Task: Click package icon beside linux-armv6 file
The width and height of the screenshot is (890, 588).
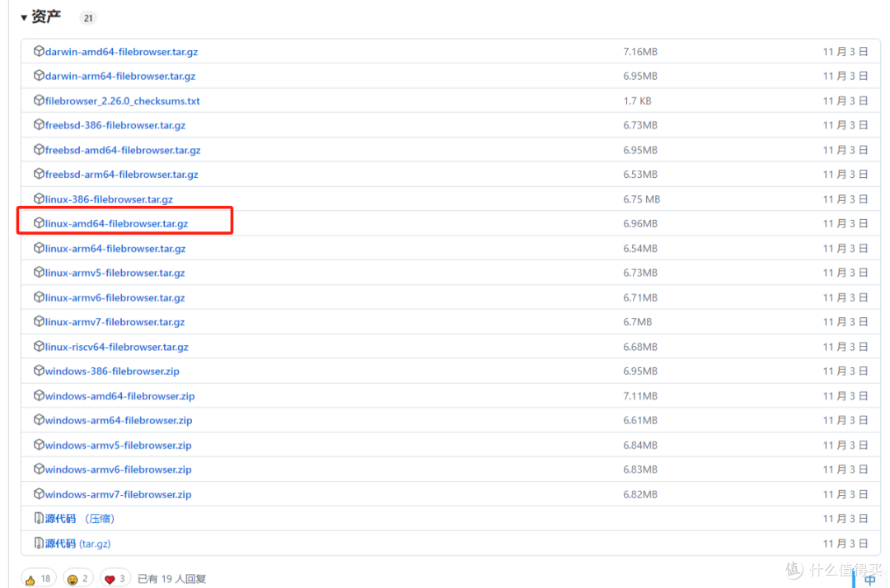Action: [39, 297]
